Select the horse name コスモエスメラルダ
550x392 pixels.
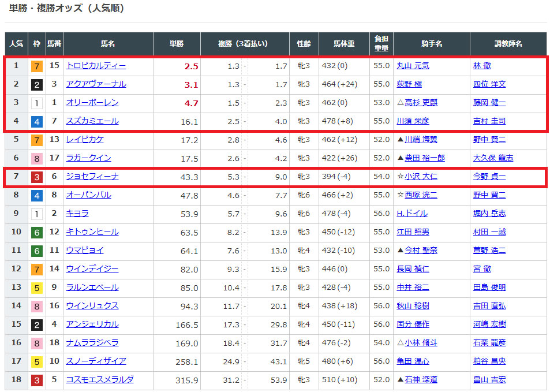click(x=100, y=380)
